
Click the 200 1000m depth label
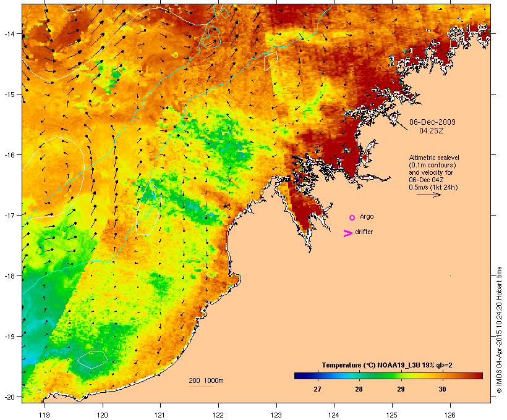click(x=206, y=380)
